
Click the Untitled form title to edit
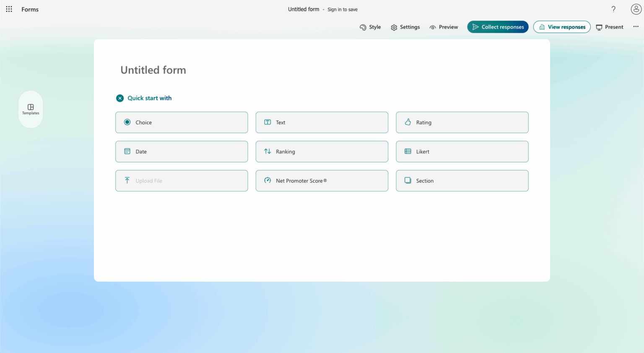pyautogui.click(x=153, y=70)
